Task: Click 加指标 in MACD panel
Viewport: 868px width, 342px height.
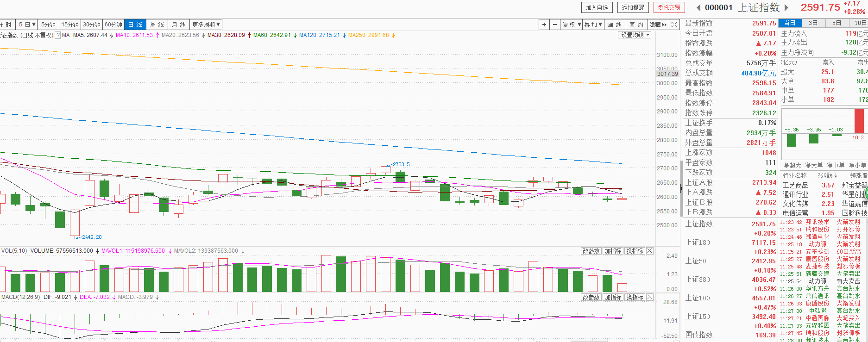Action: [x=613, y=297]
